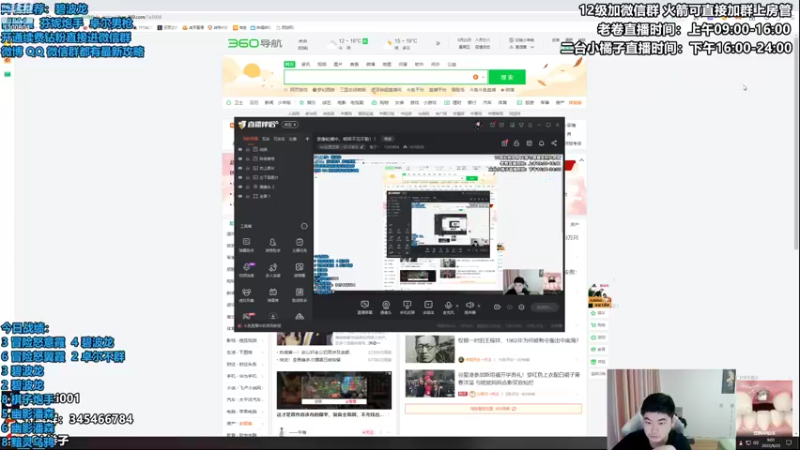This screenshot has height=450, width=800.
Task: Open the speaker dropdown arrow
Action: [479, 306]
